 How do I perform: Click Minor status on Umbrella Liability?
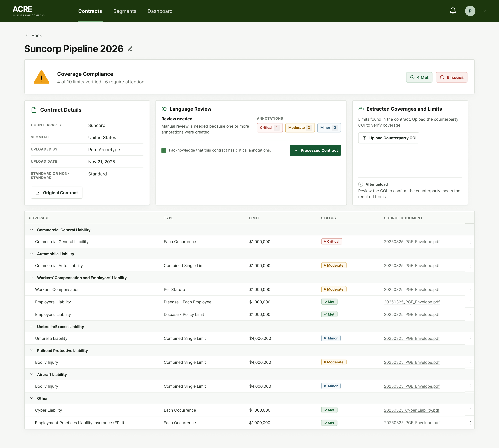[331, 338]
